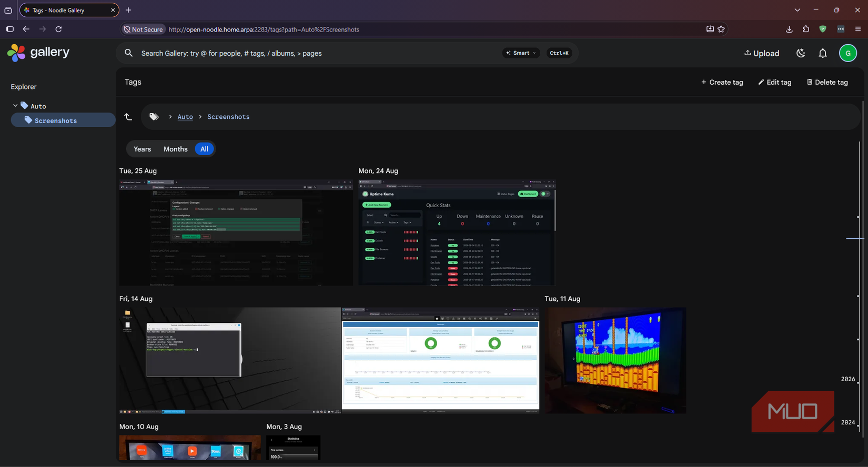Open browser downloads
Screen dimensions: 868x467
pos(789,29)
